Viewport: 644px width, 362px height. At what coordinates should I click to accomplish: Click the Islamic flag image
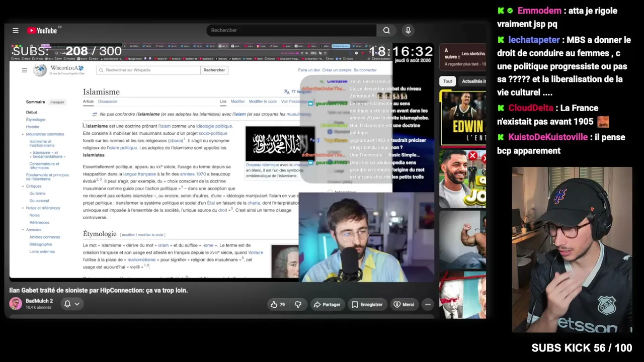point(280,144)
